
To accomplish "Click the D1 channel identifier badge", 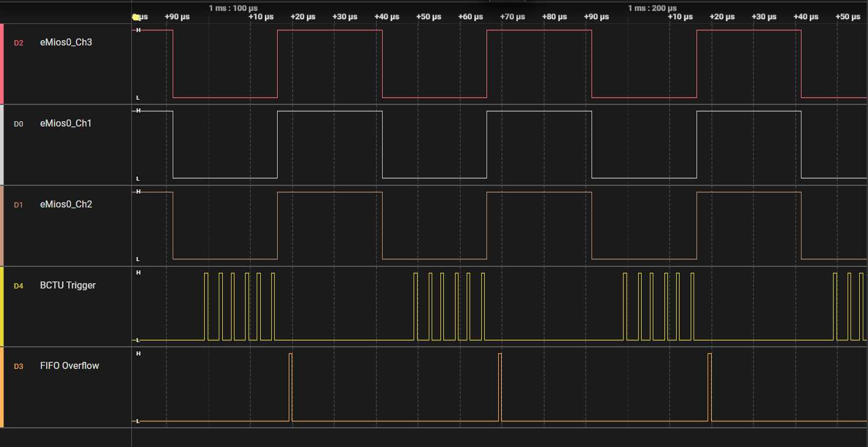I will click(19, 204).
